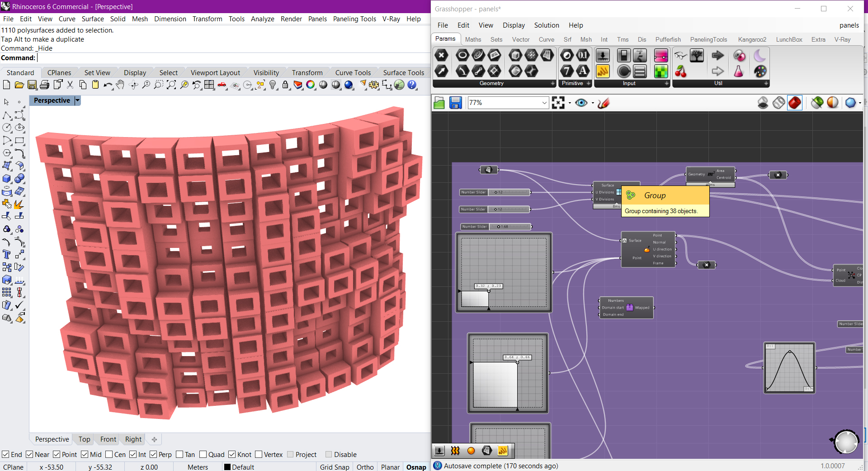The width and height of the screenshot is (868, 471).
Task: Click the red car icon in Rhino toolbar
Action: 222,85
